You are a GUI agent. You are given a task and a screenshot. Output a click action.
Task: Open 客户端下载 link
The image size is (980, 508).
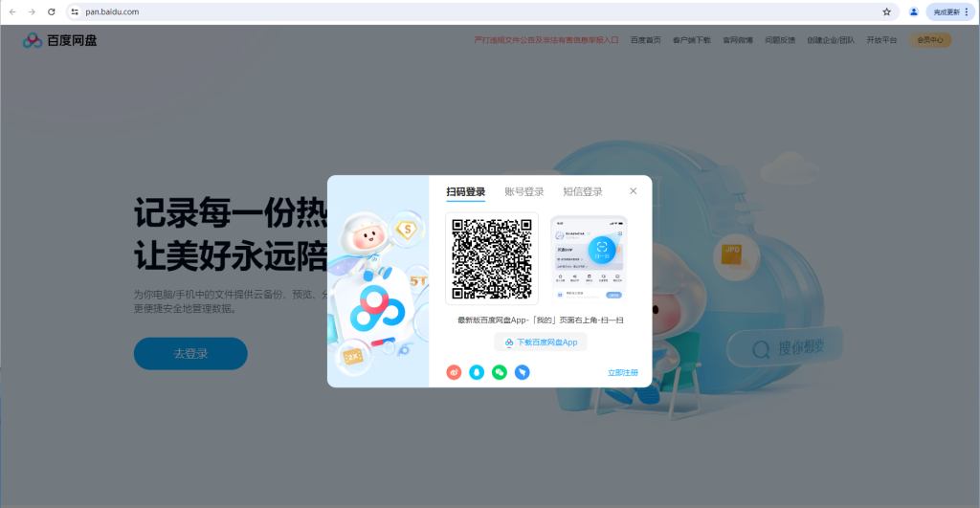pos(692,40)
